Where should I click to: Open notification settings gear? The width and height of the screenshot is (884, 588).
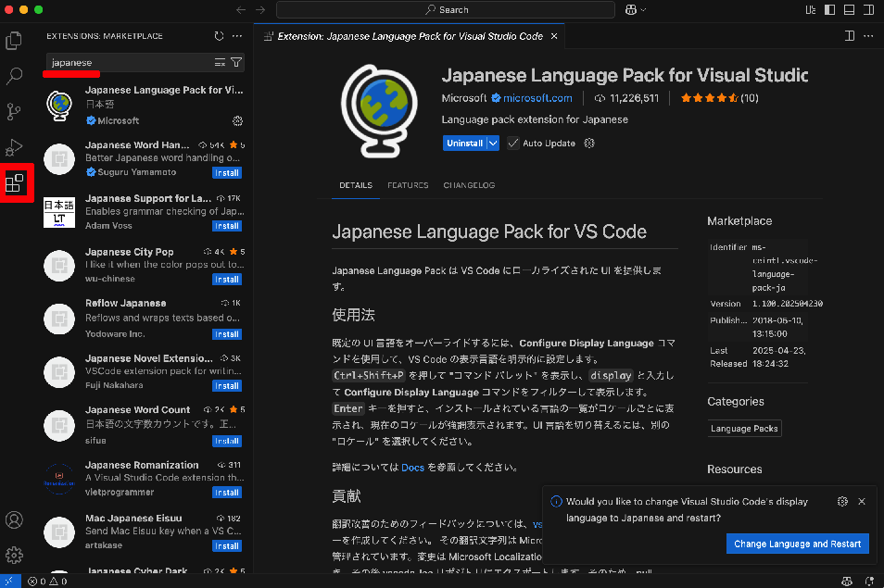coord(842,501)
